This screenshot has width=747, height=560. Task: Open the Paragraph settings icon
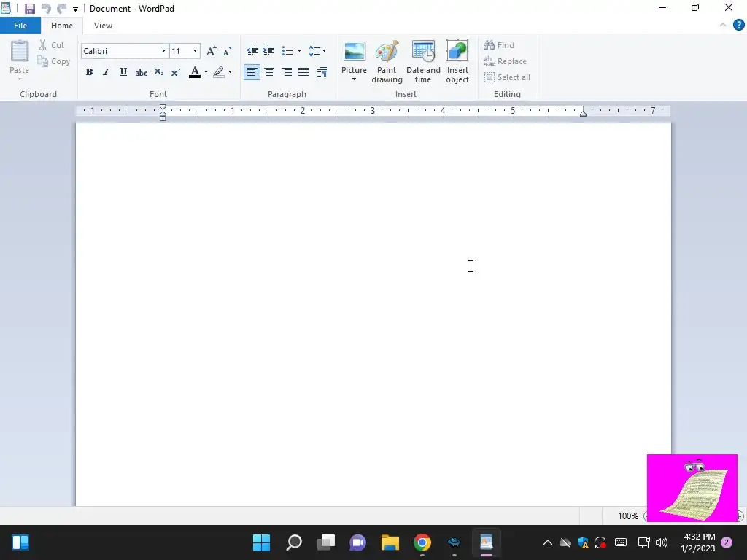[x=322, y=72]
